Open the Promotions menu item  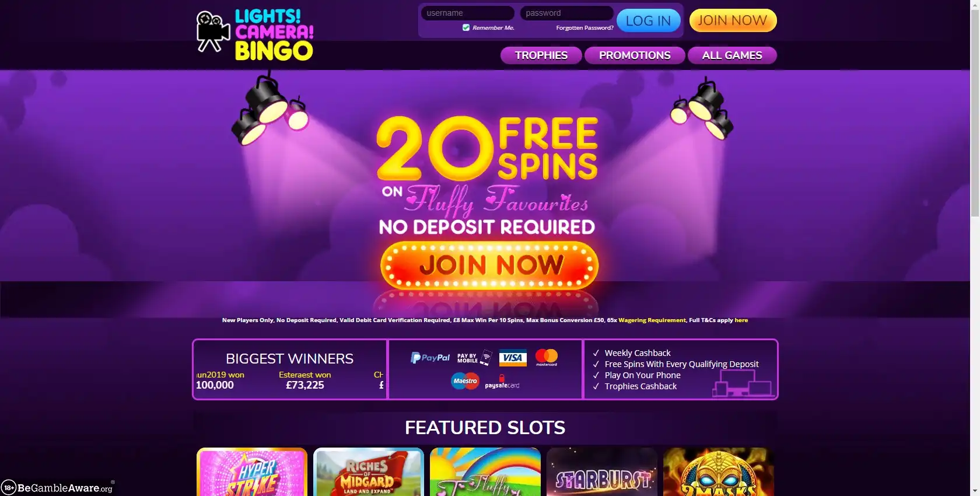[x=635, y=55]
